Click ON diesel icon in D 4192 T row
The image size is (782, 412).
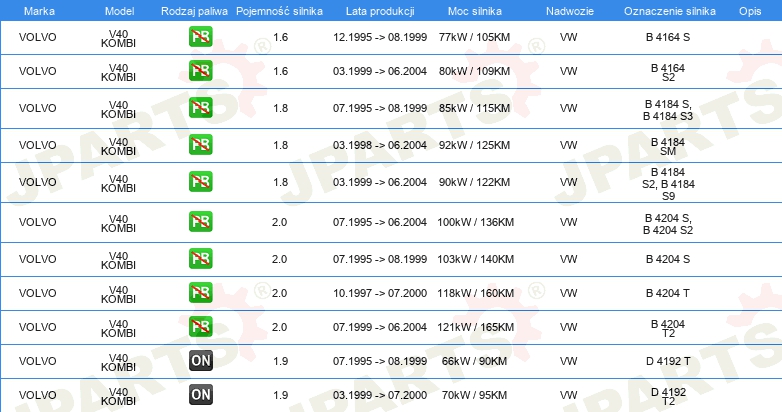tap(201, 361)
